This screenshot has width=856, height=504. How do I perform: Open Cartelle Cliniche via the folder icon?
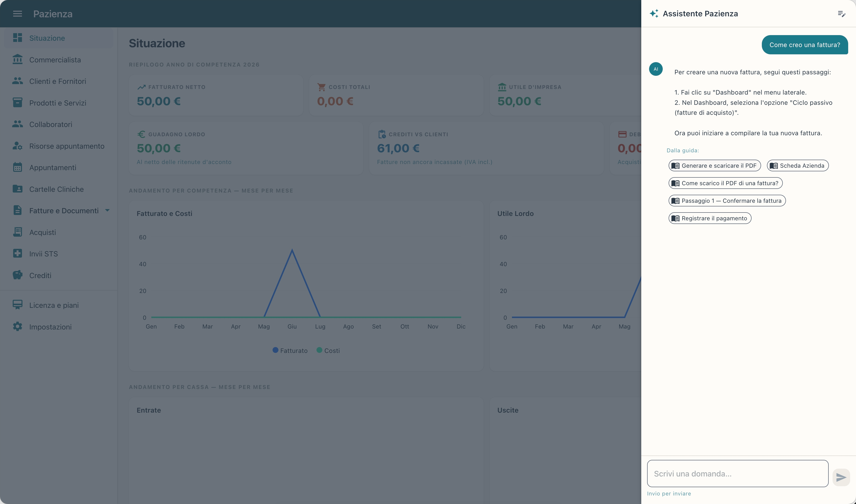click(x=17, y=189)
